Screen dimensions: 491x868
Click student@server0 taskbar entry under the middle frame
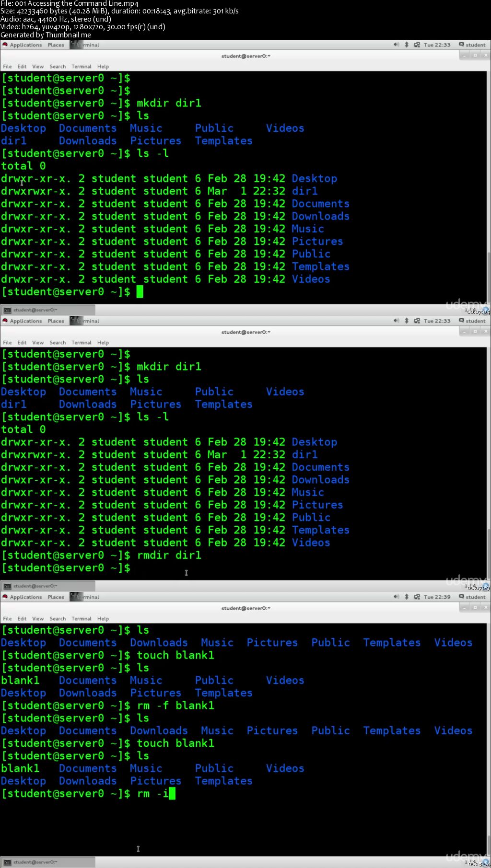pyautogui.click(x=48, y=586)
